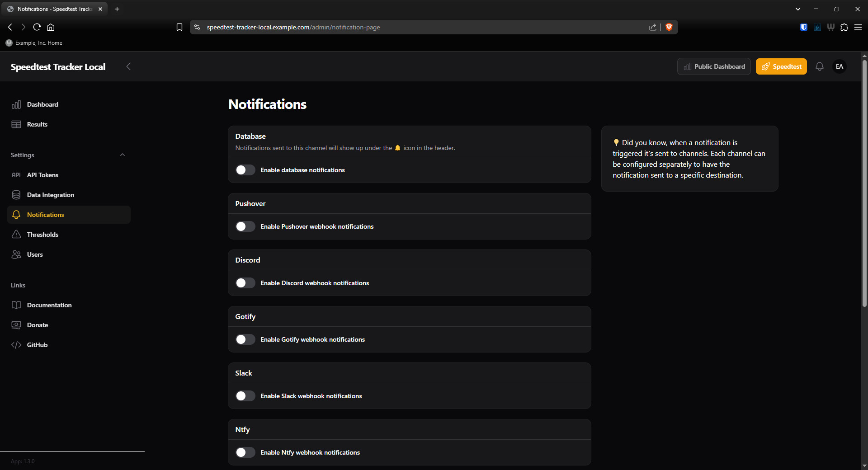Open the browser extensions puzzle icon
Screen dimensions: 868x470
coord(844,27)
